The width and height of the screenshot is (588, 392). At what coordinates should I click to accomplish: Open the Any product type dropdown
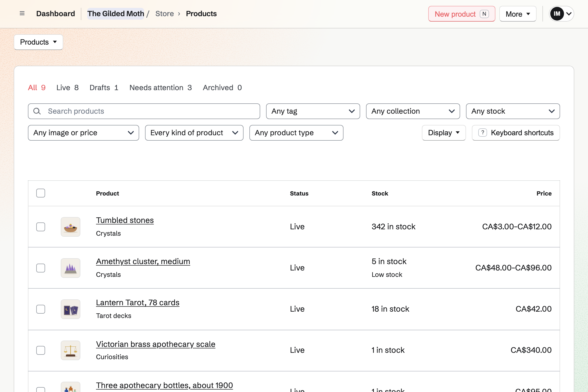(296, 133)
